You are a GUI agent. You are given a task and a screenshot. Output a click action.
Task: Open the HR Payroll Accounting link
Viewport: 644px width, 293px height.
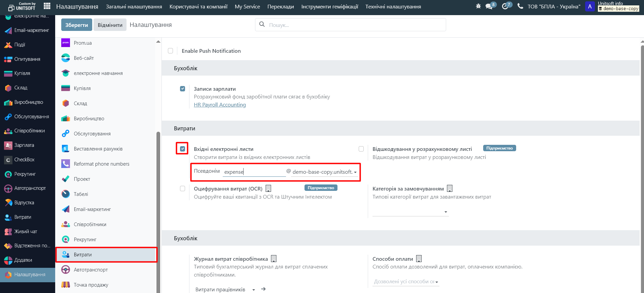click(x=220, y=105)
